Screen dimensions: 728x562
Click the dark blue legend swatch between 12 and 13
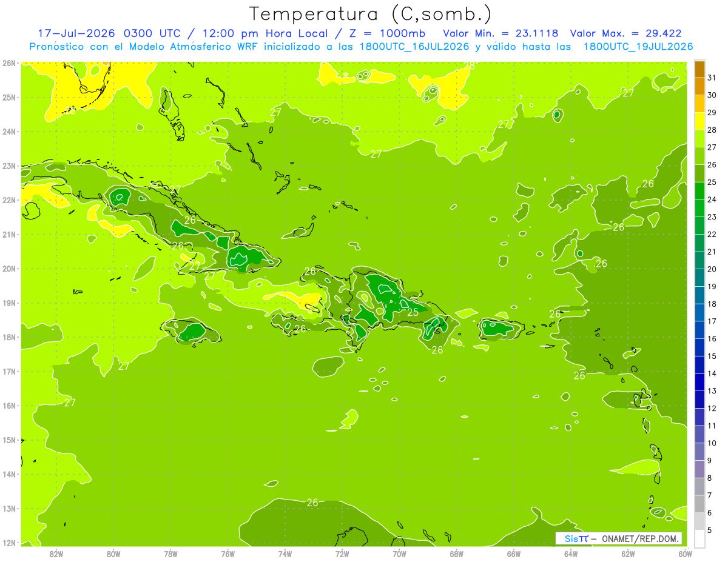699,400
